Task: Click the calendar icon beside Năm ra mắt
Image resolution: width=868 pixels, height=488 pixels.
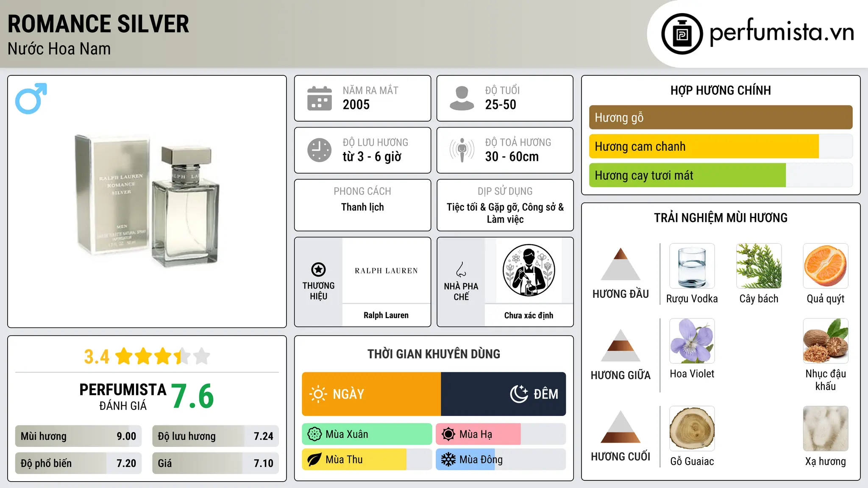Action: click(x=320, y=98)
